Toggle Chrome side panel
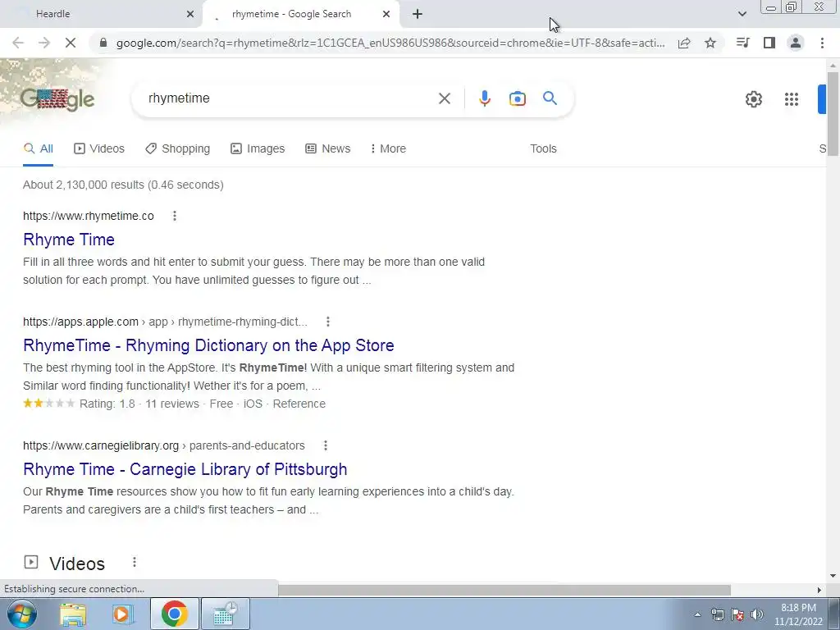 [769, 43]
